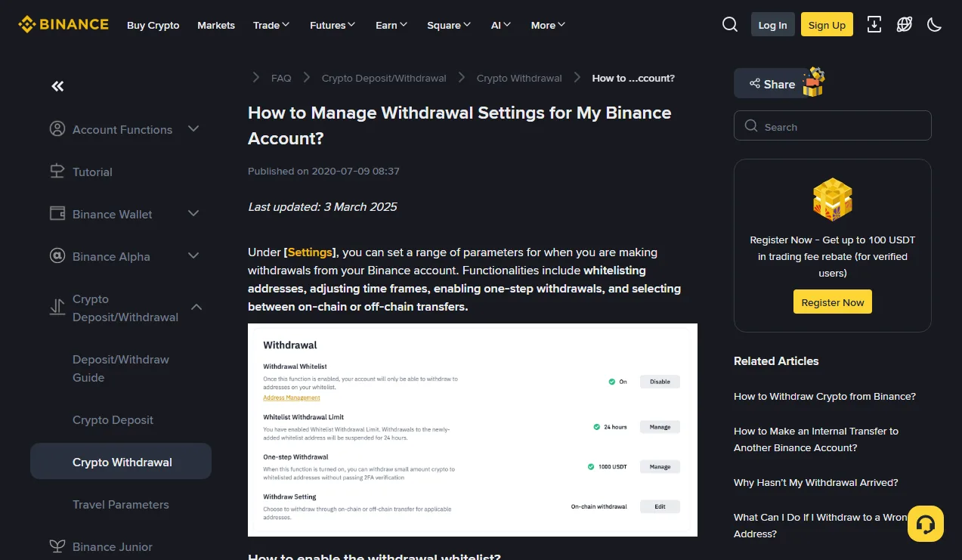The image size is (962, 560).
Task: Open Tutorial section in sidebar
Action: [92, 172]
